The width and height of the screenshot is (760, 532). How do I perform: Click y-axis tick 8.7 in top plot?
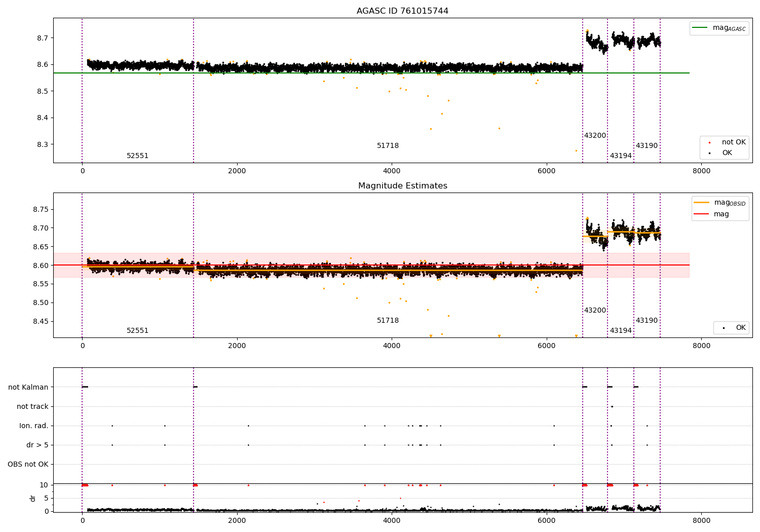point(43,38)
